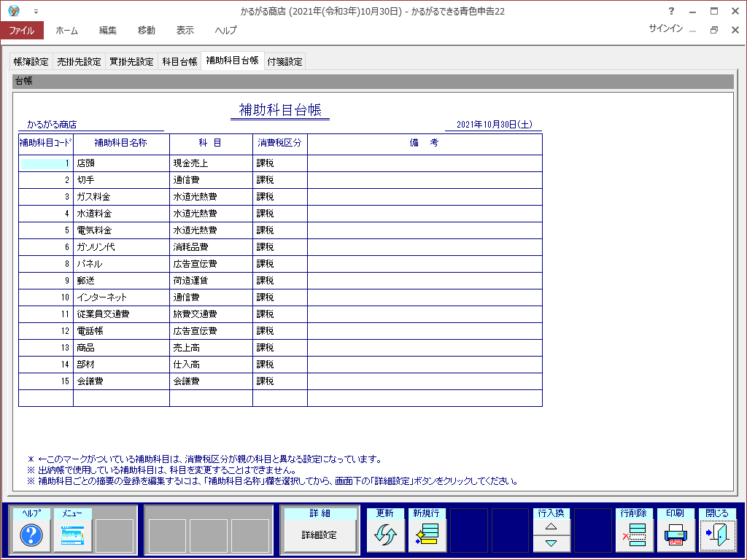Open the help question mark icon
The height and width of the screenshot is (560, 747).
pyautogui.click(x=31, y=534)
